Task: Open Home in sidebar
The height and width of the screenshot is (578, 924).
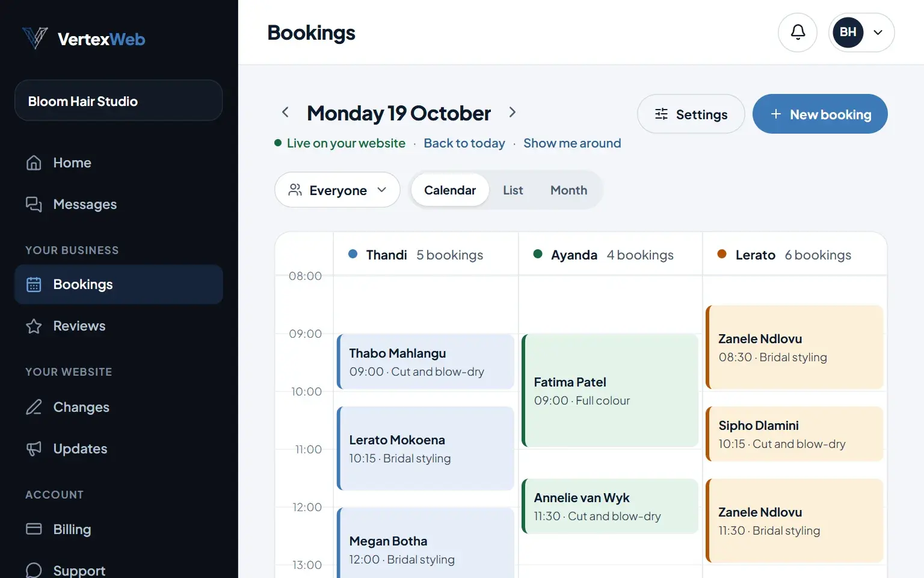Action: 119,163
